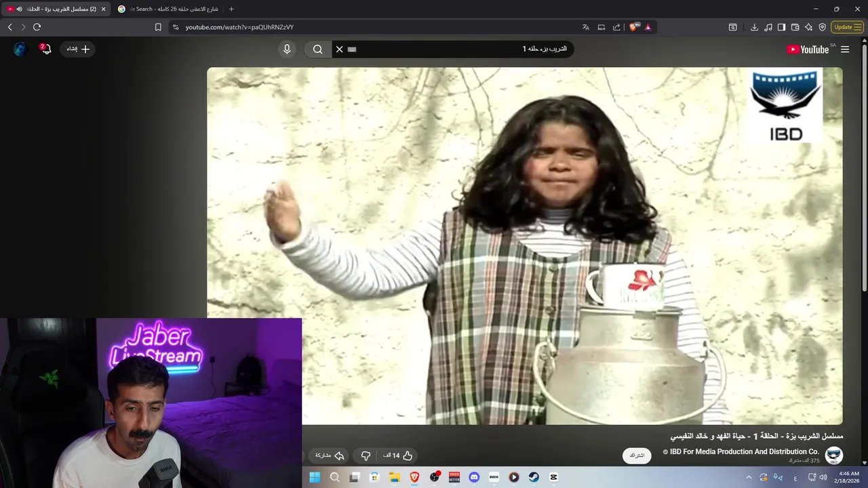The height and width of the screenshot is (488, 868).
Task: Open Voicemeeter from taskbar
Action: click(454, 477)
